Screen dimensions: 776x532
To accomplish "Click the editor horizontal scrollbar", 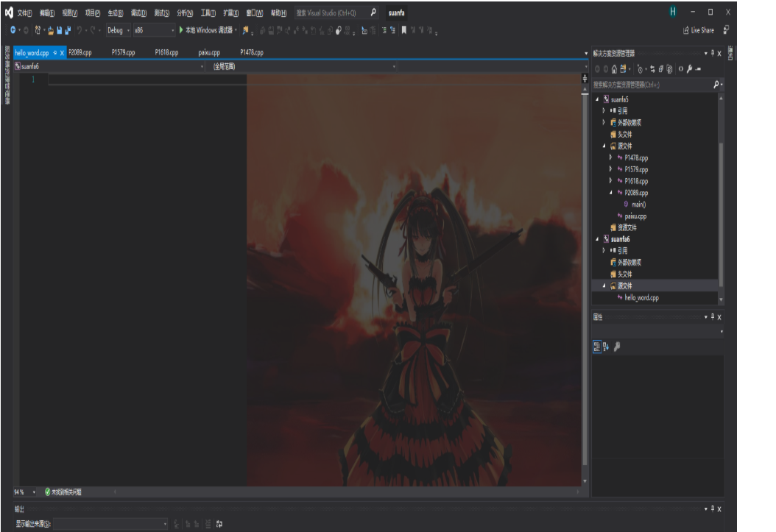I will coord(347,492).
